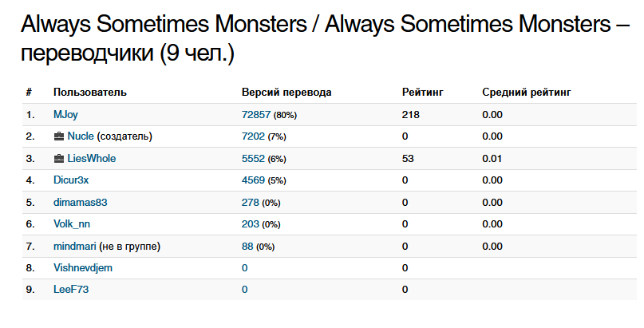644x328 pixels.
Task: Open MJoy's user profile link
Action: point(65,115)
